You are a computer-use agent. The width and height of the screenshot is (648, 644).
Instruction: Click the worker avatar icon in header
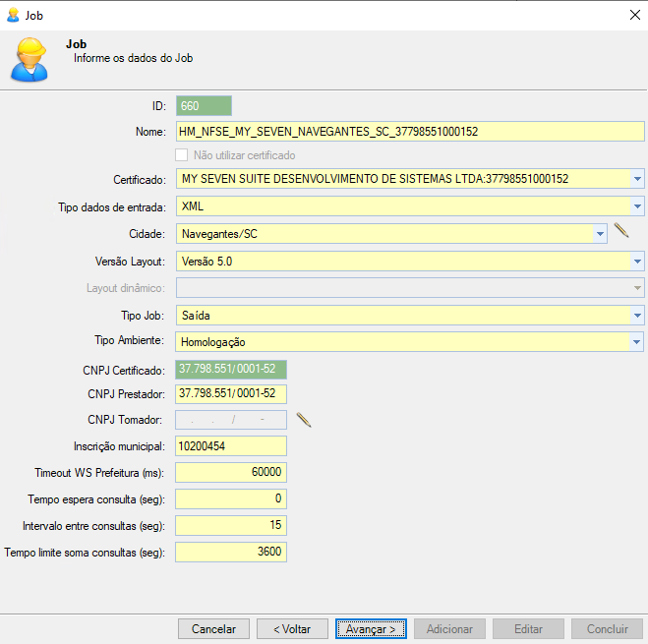29,59
